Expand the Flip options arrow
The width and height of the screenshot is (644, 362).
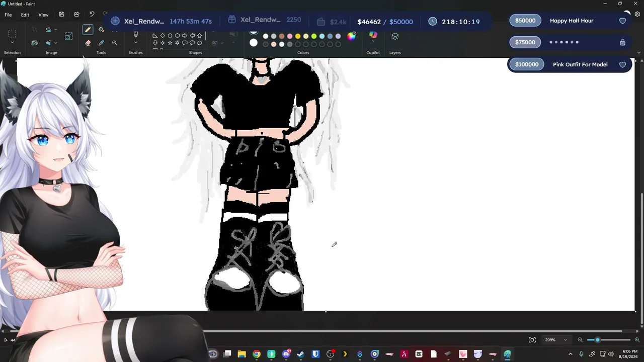(55, 43)
